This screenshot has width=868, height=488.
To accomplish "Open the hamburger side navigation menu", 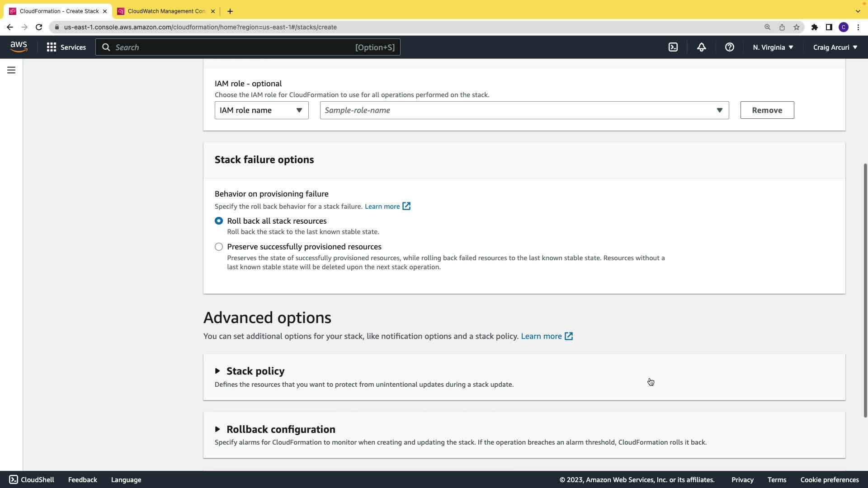I will pyautogui.click(x=11, y=70).
